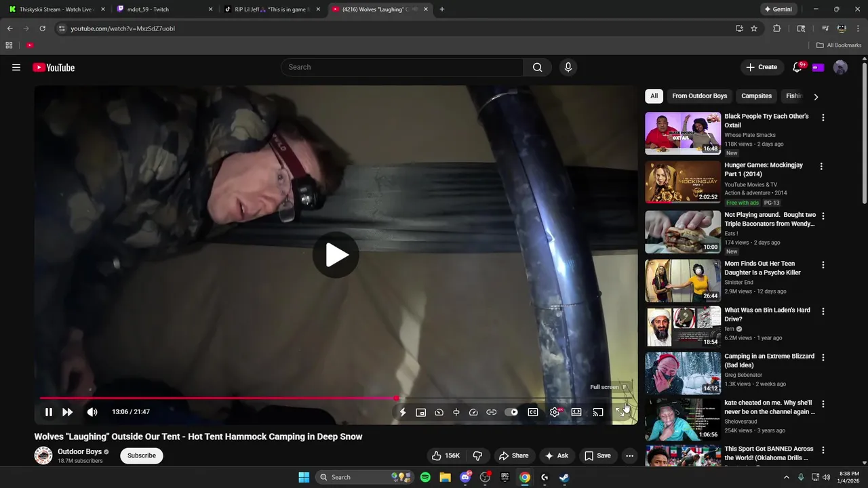Open YouTube hamburger guide menu
The image size is (868, 488).
coord(16,67)
